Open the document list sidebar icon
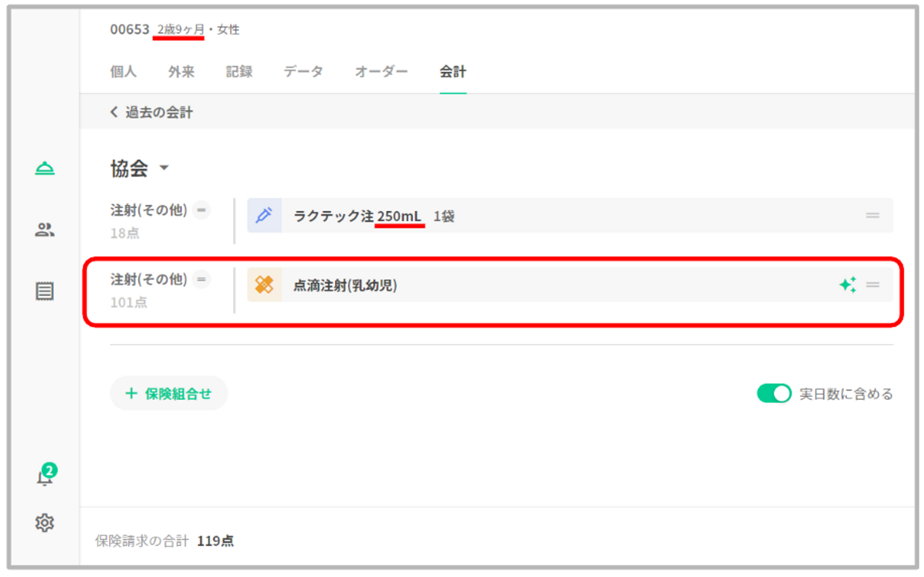The image size is (924, 577). [45, 291]
